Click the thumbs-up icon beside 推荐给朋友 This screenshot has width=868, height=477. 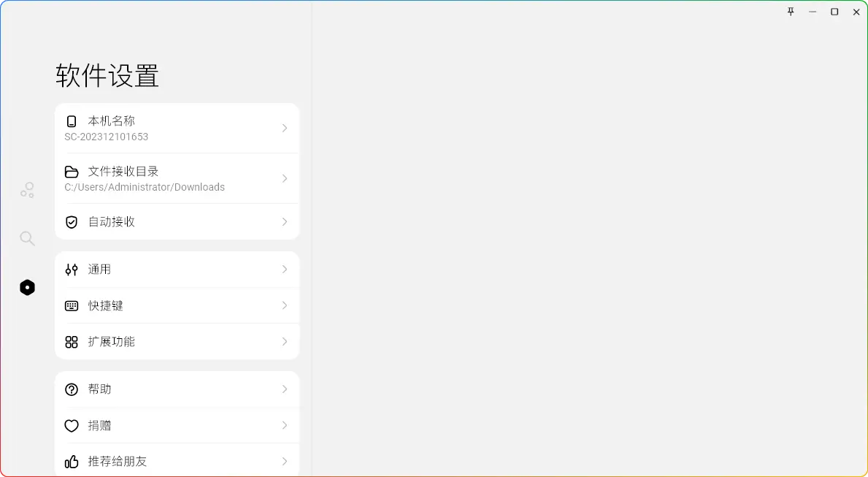tap(72, 462)
